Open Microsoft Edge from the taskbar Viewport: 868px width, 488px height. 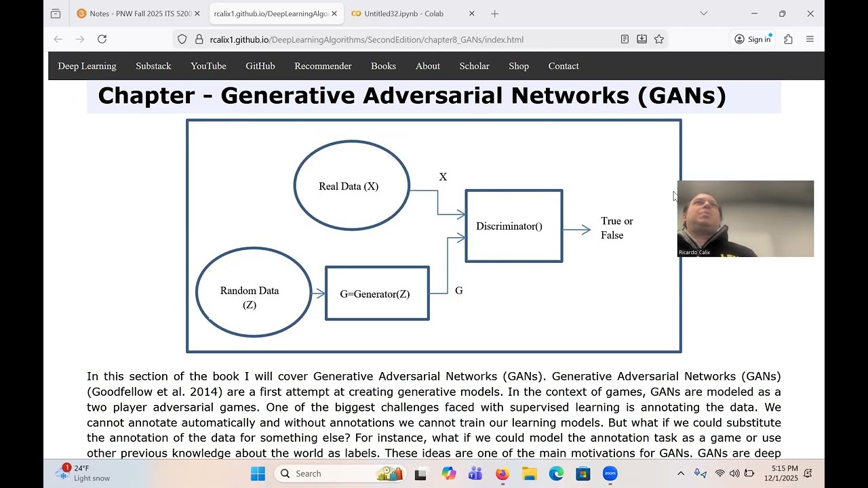(556, 474)
